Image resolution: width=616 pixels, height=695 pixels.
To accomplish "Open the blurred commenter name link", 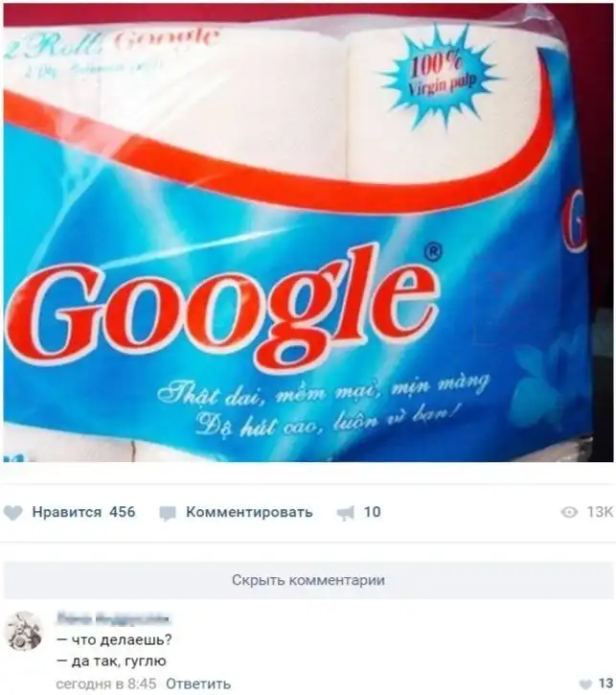I will (113, 618).
